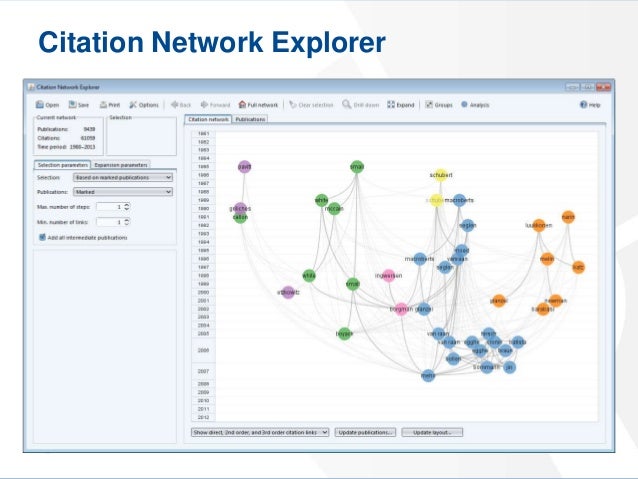
Task: Select the orange luukkonen node
Action: click(x=539, y=225)
